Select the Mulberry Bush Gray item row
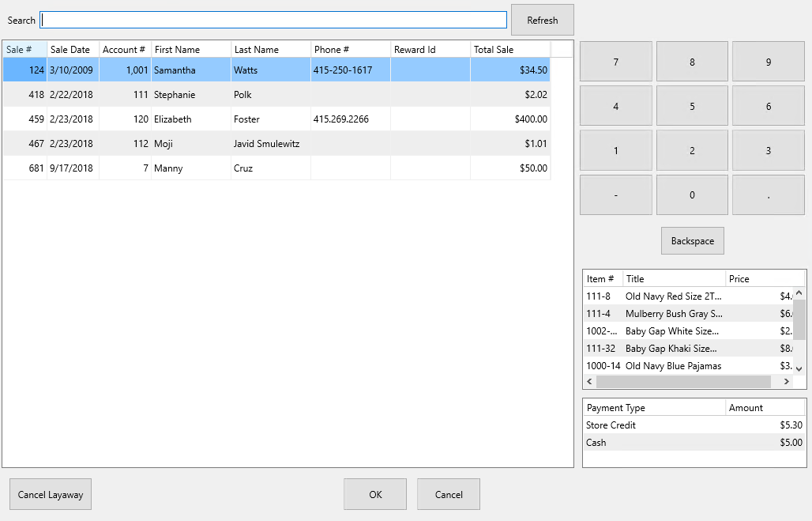The width and height of the screenshot is (812, 521). tap(688, 314)
